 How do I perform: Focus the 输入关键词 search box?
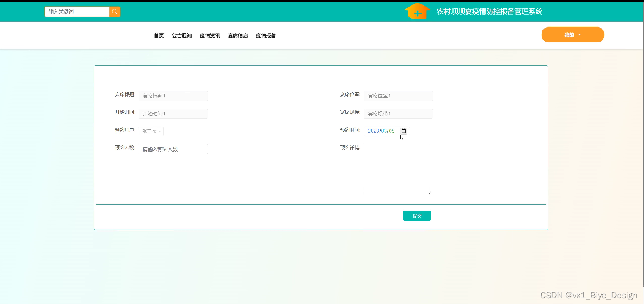coord(77,12)
